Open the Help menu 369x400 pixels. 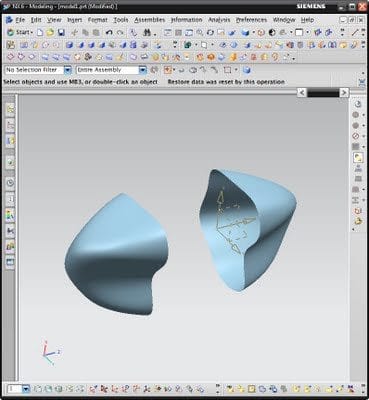[307, 20]
